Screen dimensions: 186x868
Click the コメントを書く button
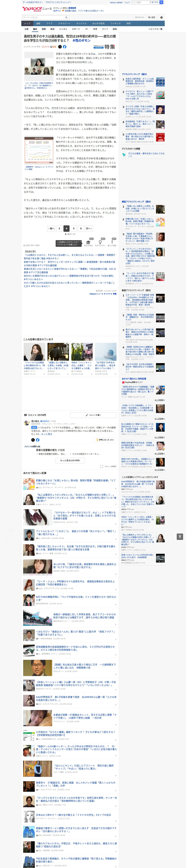tap(93, 415)
